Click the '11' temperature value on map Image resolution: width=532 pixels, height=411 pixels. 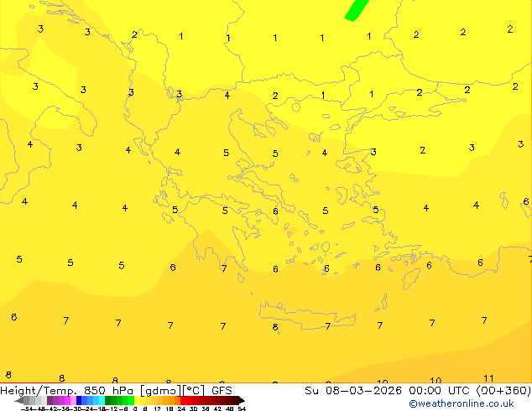488,378
